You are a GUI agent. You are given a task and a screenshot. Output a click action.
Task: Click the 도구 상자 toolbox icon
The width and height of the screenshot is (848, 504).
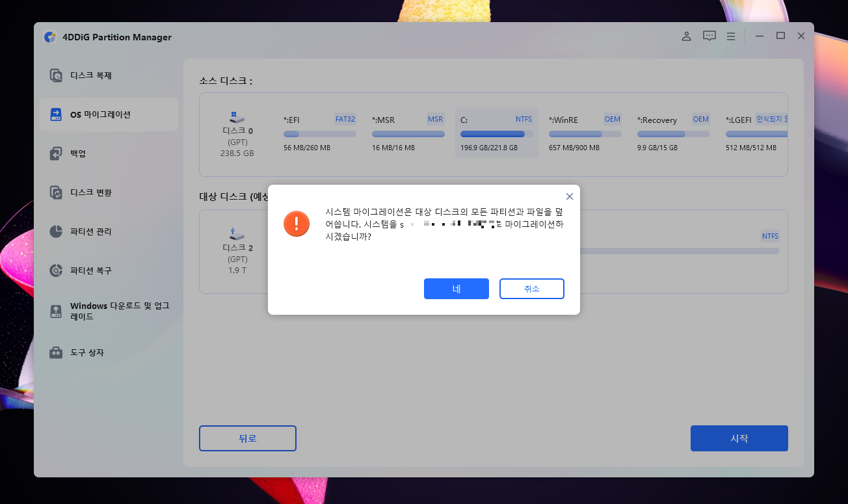57,352
